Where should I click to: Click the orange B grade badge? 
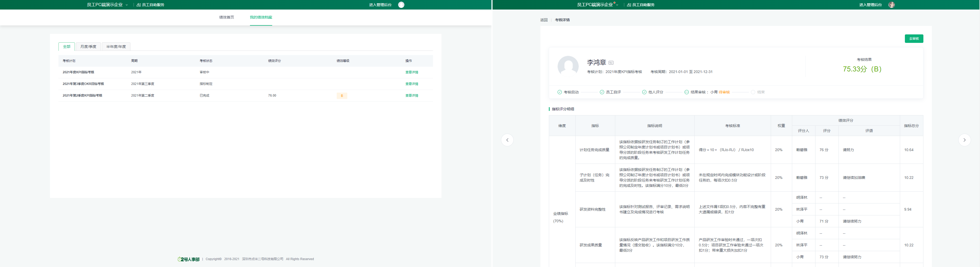tap(342, 96)
